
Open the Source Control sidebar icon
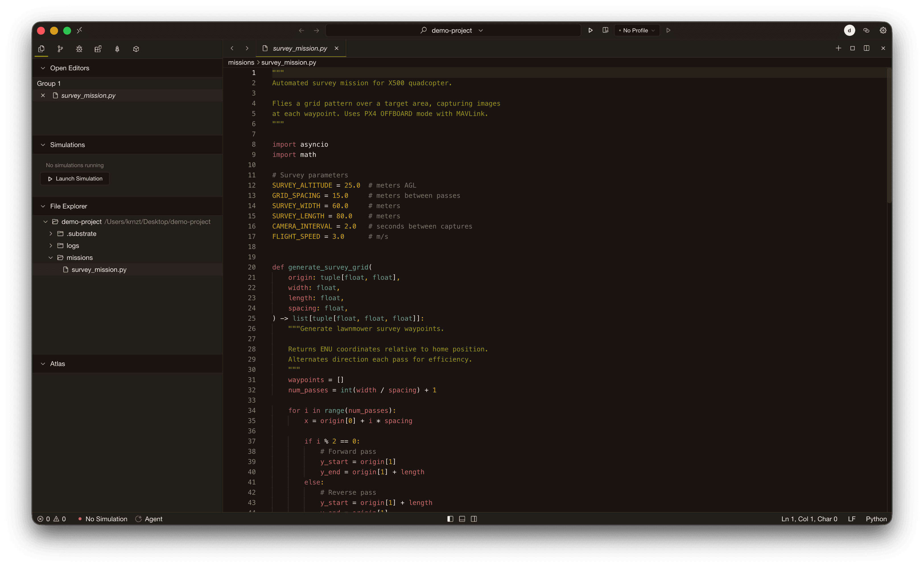(x=60, y=49)
